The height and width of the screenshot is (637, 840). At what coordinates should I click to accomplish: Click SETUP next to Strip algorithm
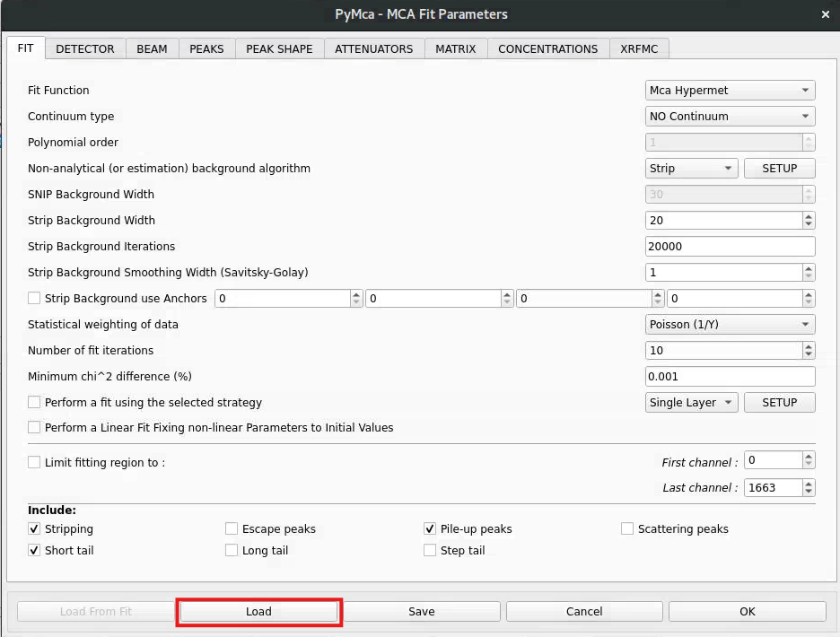(780, 169)
